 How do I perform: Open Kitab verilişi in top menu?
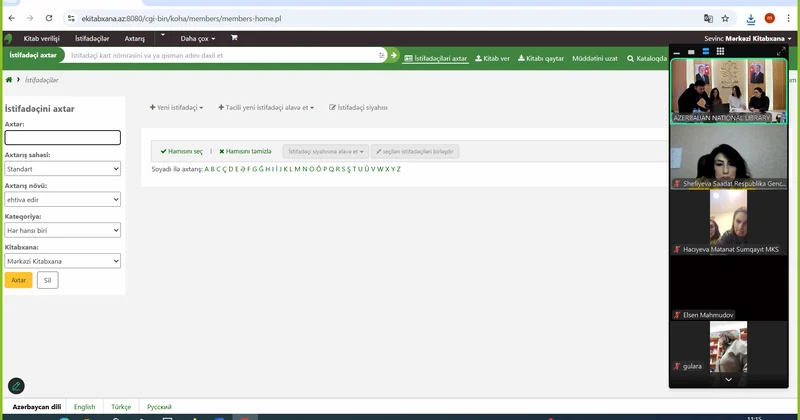43,38
